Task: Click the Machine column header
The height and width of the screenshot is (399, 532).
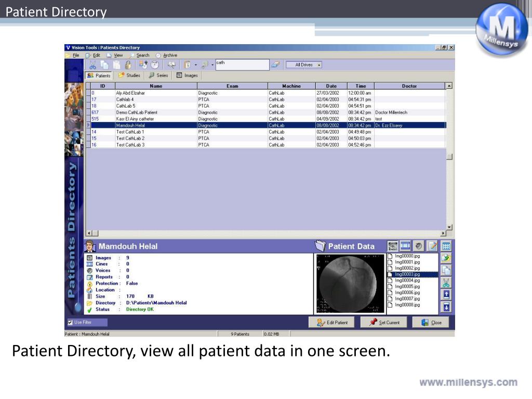Action: (x=291, y=86)
